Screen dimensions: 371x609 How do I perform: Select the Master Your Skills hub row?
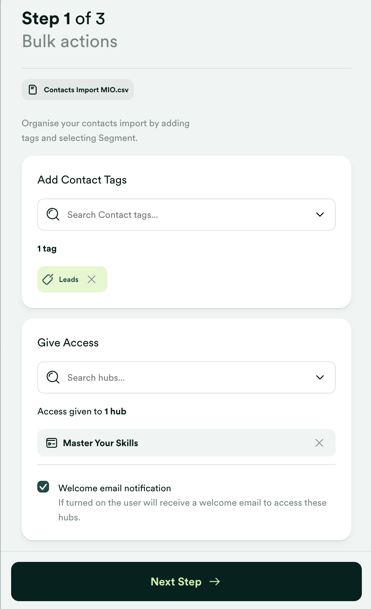tap(186, 443)
